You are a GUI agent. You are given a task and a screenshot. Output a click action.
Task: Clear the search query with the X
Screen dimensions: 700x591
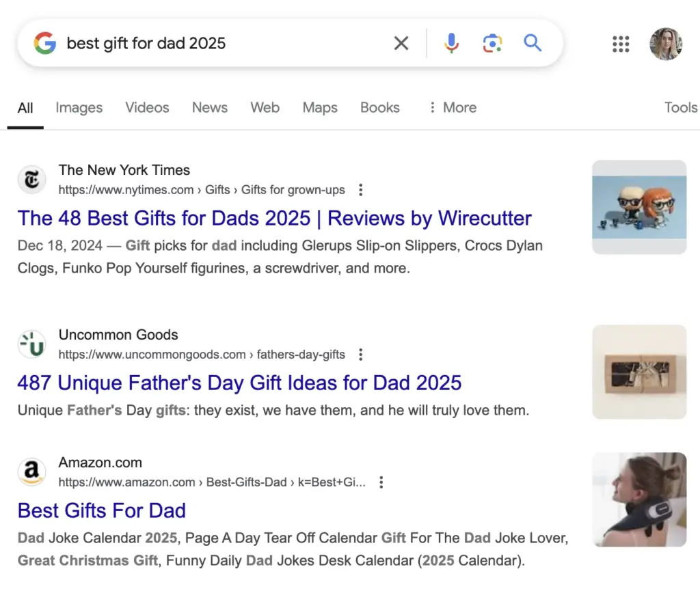pyautogui.click(x=401, y=42)
